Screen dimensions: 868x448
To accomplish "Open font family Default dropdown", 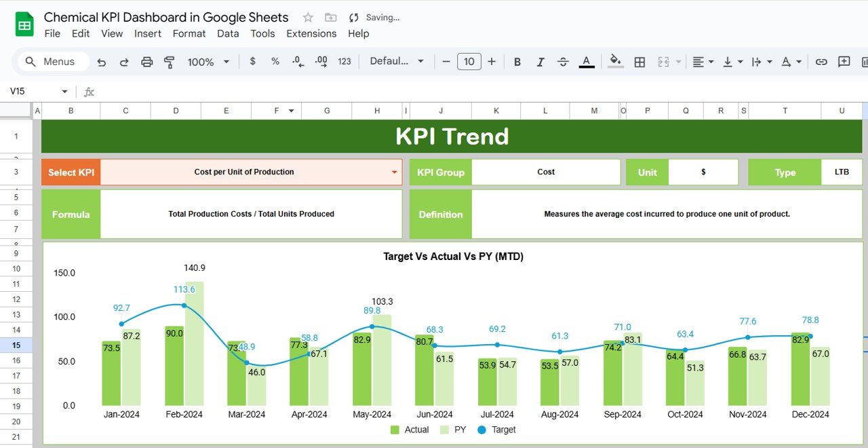I will pos(397,61).
